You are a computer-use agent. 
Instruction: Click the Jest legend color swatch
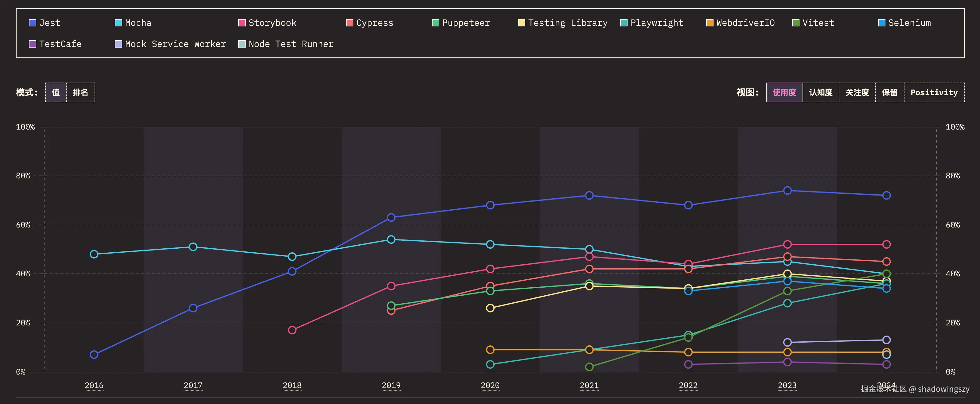click(x=32, y=23)
